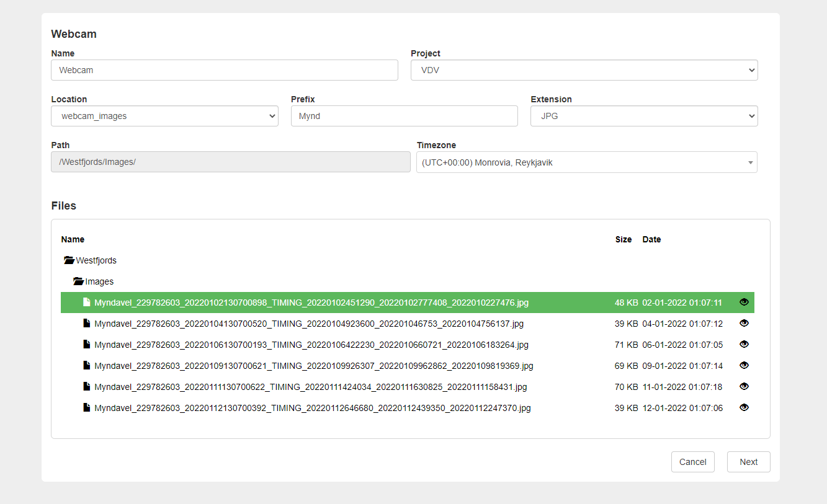Click the date 09-01-2022 01:07:14
This screenshot has width=827, height=504.
coord(682,366)
